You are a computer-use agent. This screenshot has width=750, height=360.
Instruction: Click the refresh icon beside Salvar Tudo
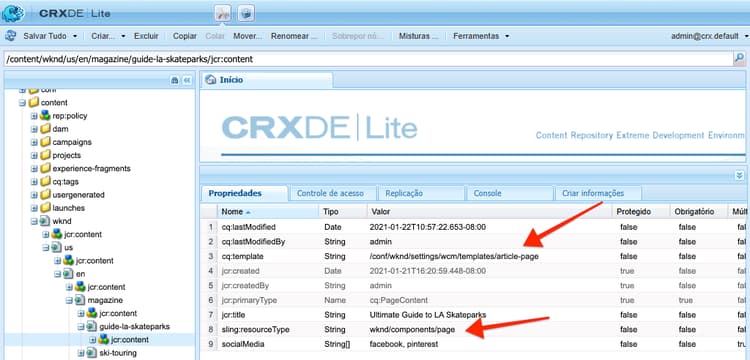(x=11, y=36)
